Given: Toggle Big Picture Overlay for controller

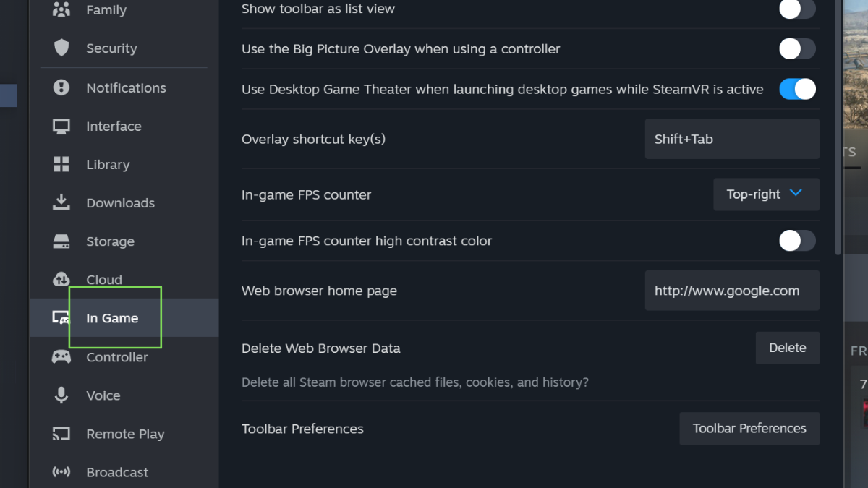Looking at the screenshot, I should [797, 49].
